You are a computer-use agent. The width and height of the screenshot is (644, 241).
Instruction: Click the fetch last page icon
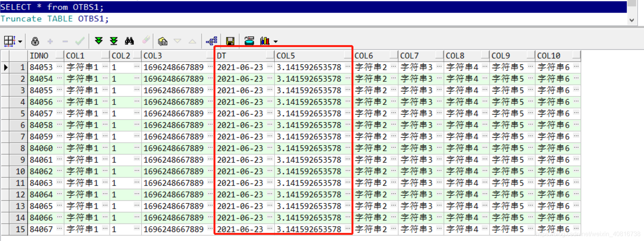point(114,41)
